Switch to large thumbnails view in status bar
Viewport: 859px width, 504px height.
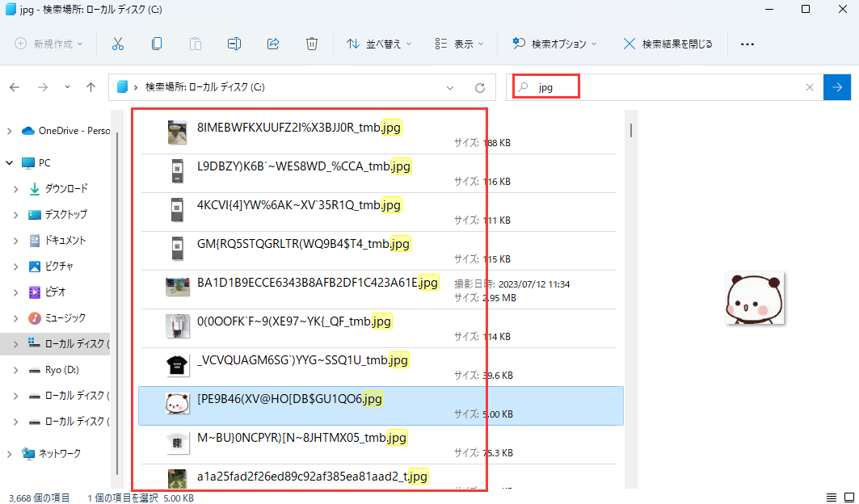848,497
